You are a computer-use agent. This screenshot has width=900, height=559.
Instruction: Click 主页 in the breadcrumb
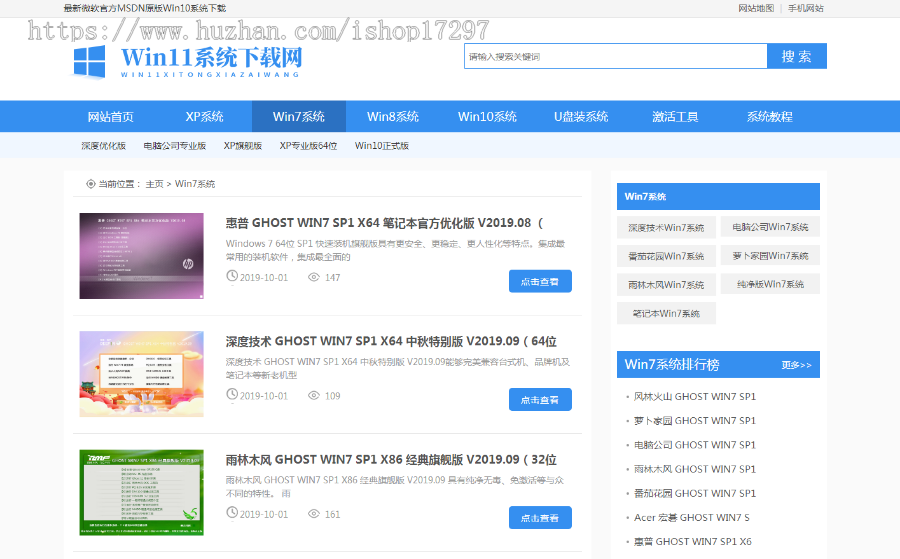(154, 184)
